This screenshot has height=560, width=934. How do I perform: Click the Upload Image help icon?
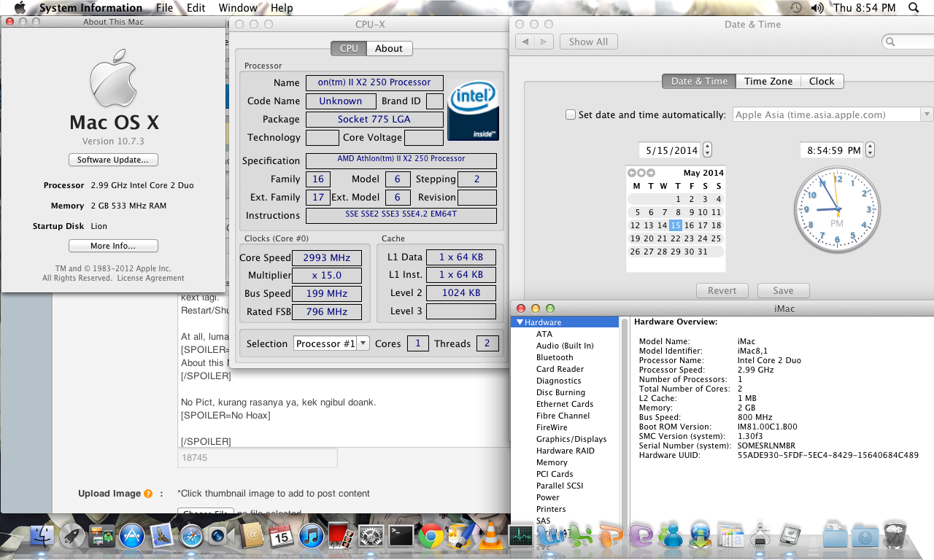click(148, 494)
